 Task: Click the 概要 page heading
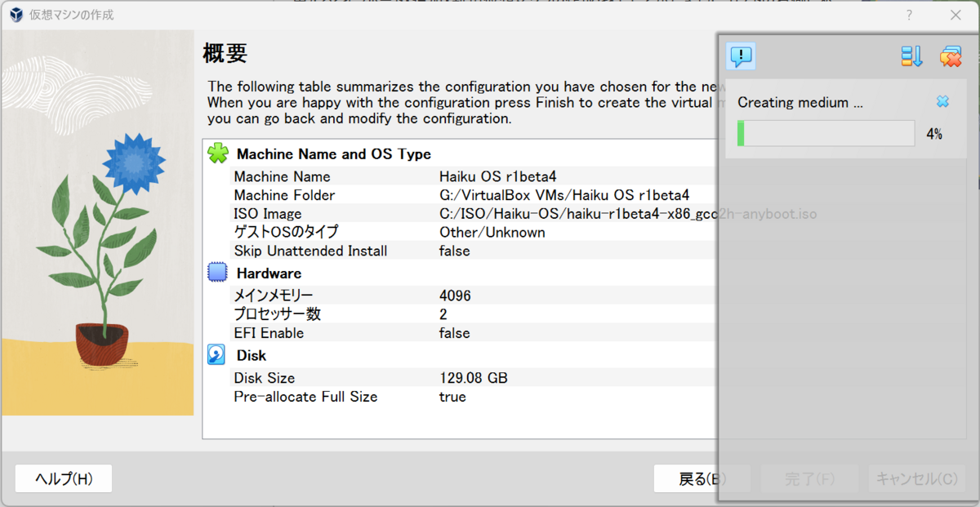point(225,54)
